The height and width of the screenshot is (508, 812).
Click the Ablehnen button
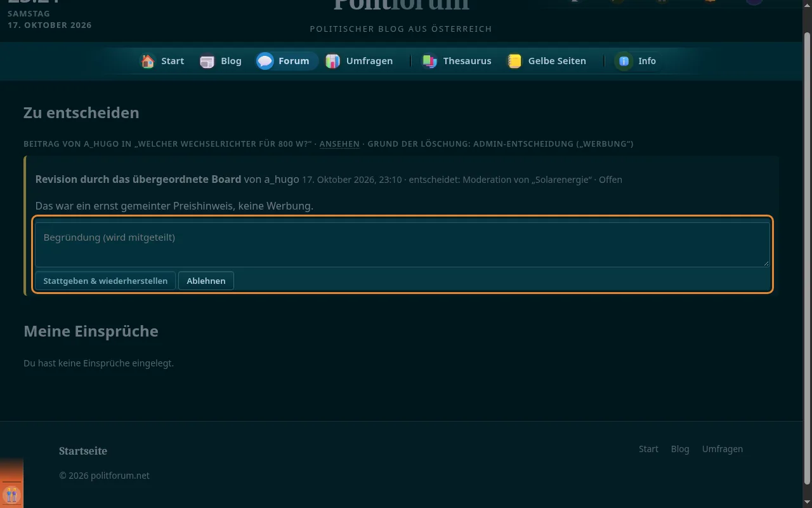pos(206,281)
